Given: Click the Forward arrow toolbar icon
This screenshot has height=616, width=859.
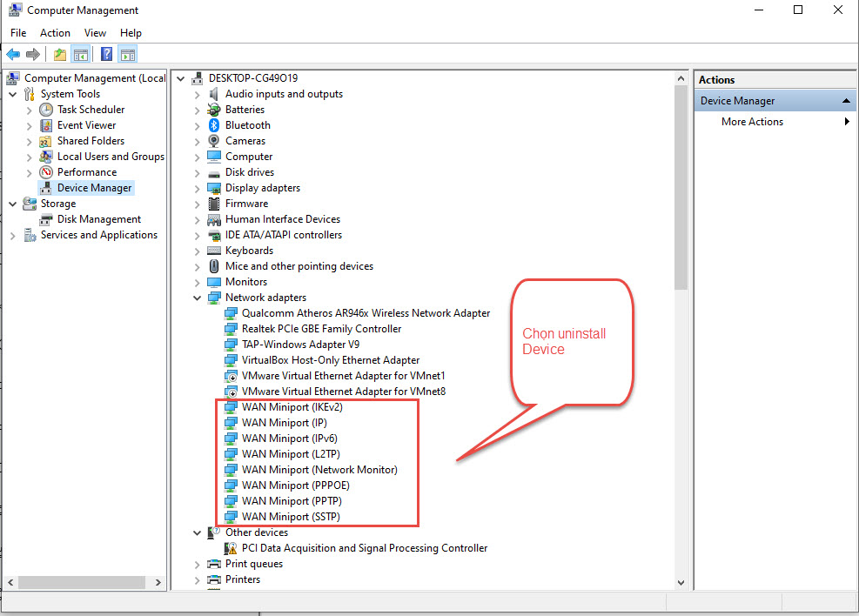Looking at the screenshot, I should [33, 54].
